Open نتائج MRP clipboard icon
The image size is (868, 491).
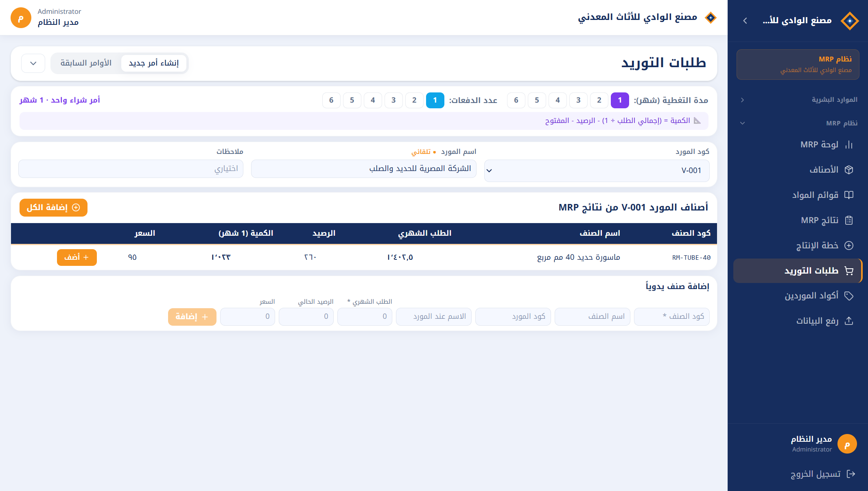[849, 220]
